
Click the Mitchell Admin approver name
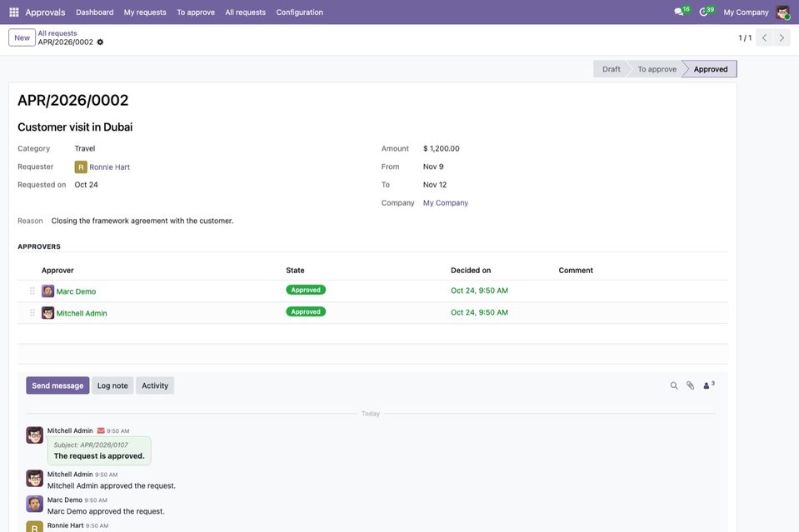82,314
